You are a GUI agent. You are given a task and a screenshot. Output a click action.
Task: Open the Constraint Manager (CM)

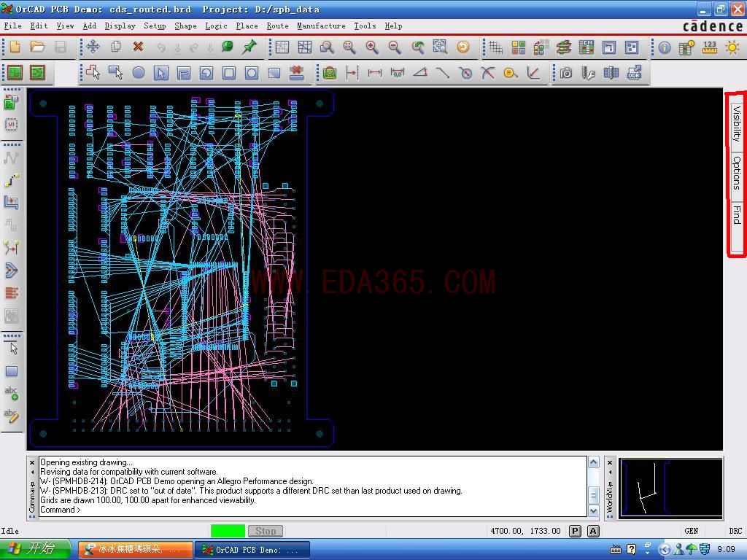click(x=587, y=47)
